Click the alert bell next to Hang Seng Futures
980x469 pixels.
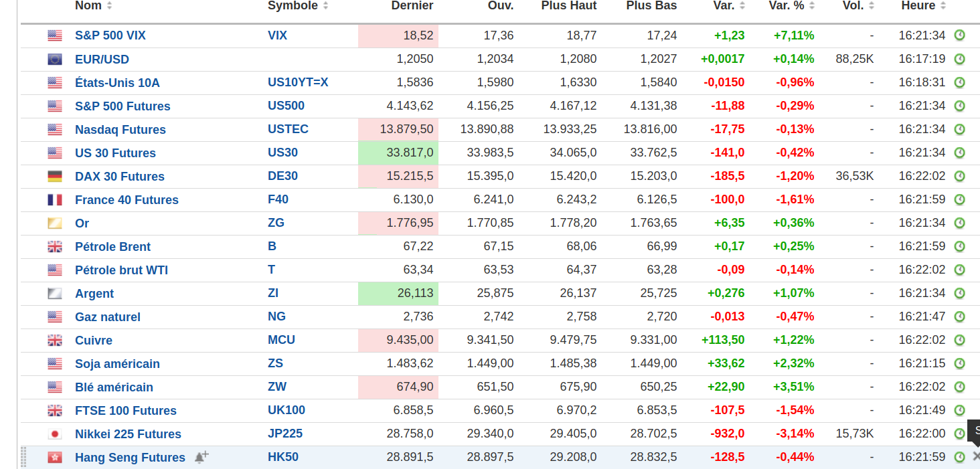click(201, 457)
